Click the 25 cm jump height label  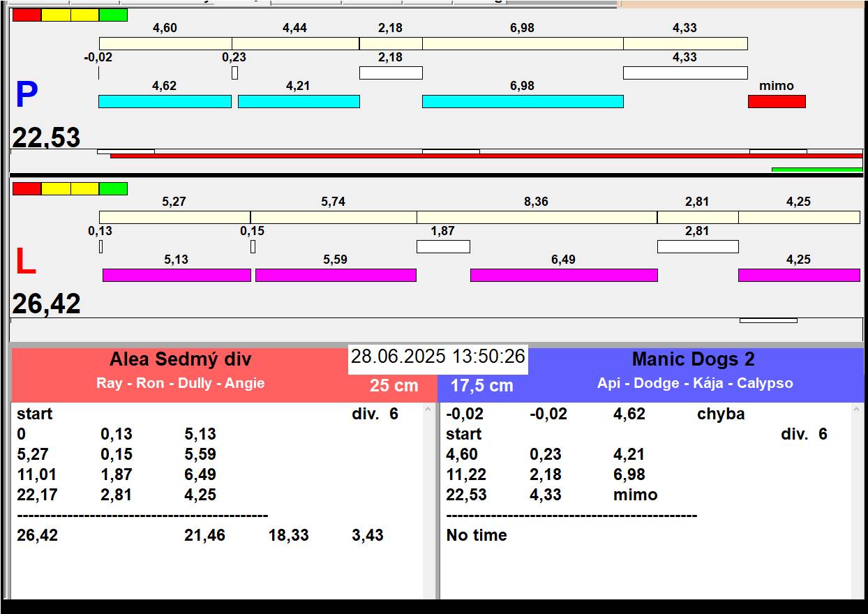pos(394,386)
